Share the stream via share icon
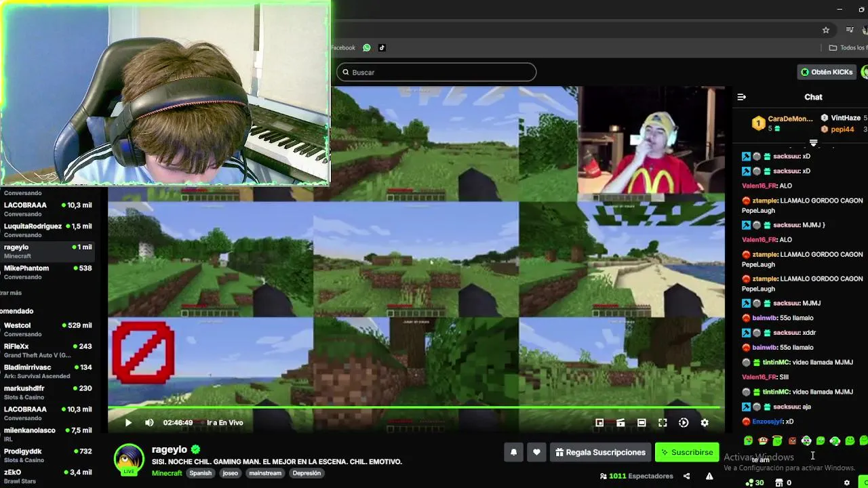The image size is (868, 488). (686, 476)
